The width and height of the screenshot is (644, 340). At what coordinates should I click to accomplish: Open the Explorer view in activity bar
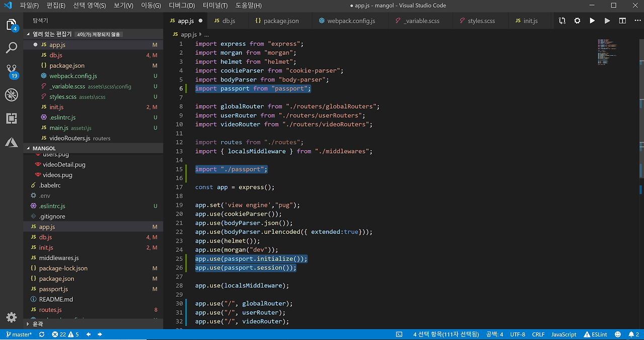11,25
